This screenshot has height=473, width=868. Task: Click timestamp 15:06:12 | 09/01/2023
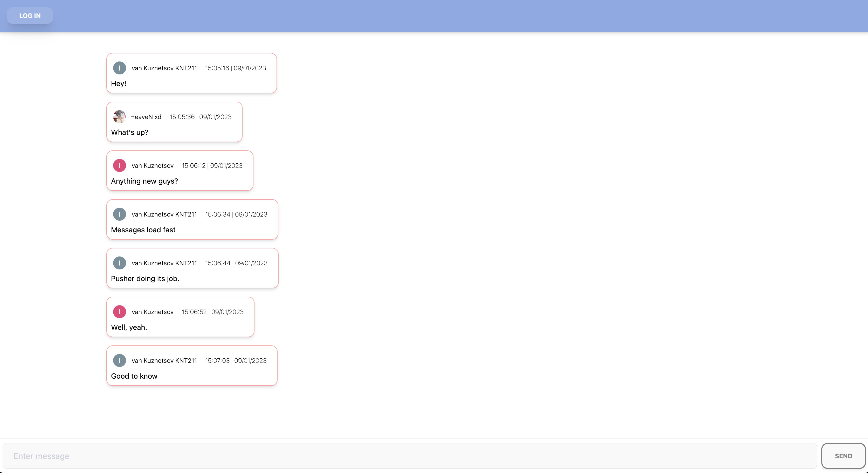[212, 165]
